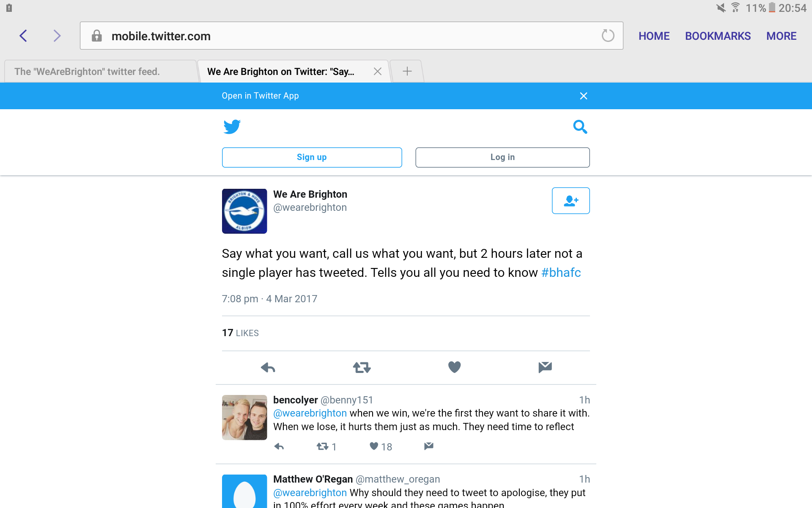The image size is (812, 508).
Task: Reply to bencolyer's tweet
Action: 279,447
